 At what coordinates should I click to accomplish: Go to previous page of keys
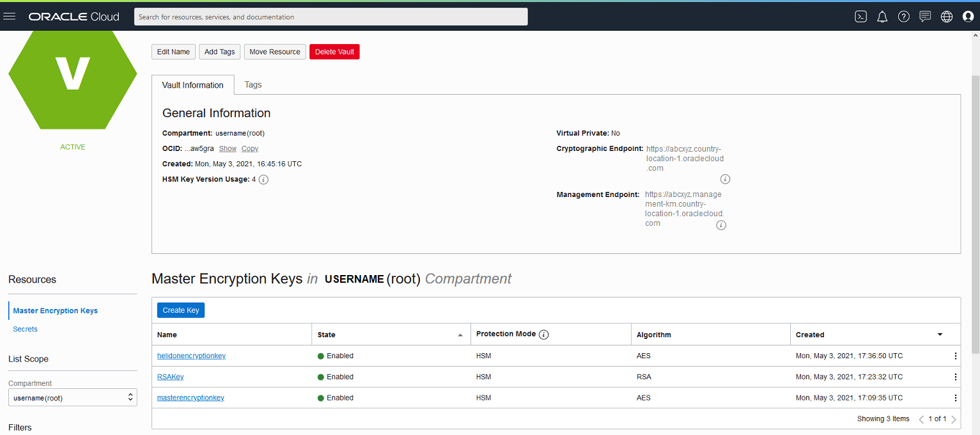[921, 420]
